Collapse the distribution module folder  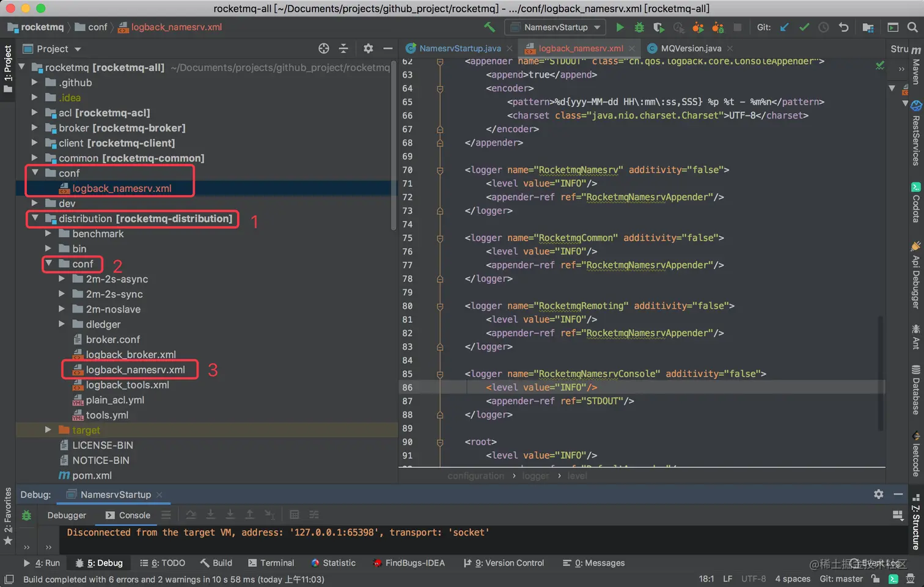[35, 218]
